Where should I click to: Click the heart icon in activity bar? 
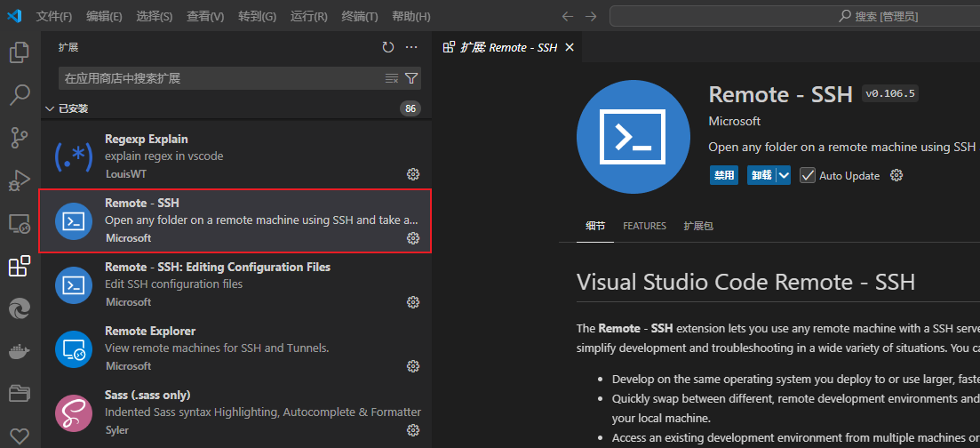(20, 436)
